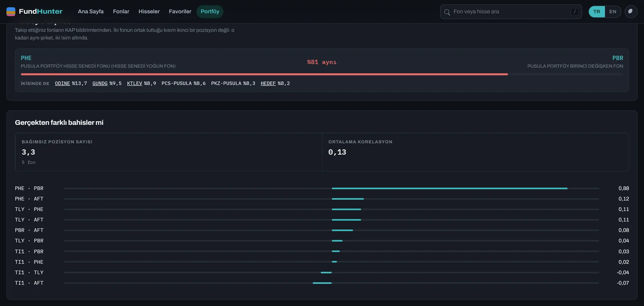Click the TI1 · AFT correlation bar
Viewport: 644px width, 306px height.
click(x=322, y=283)
